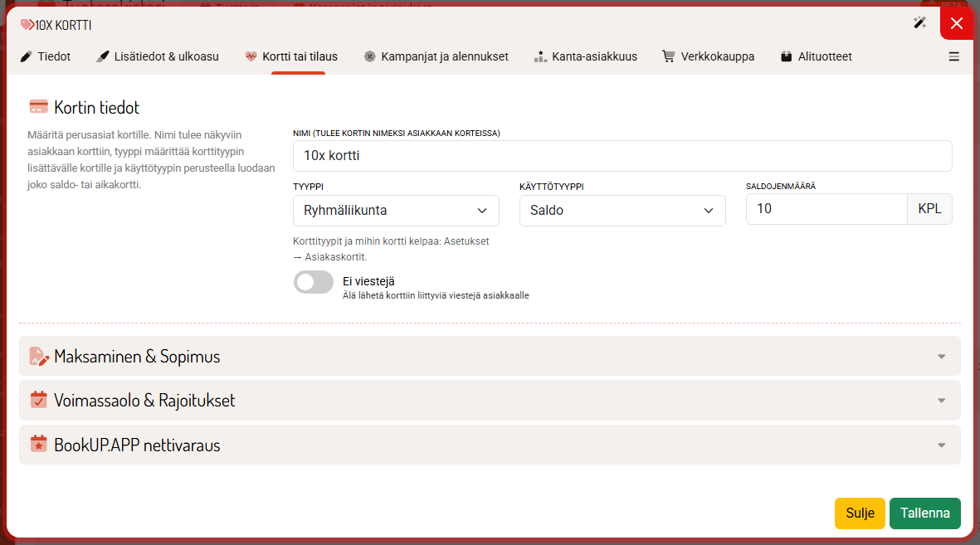Open the Lisätiedot & ulkoasu tab

158,57
